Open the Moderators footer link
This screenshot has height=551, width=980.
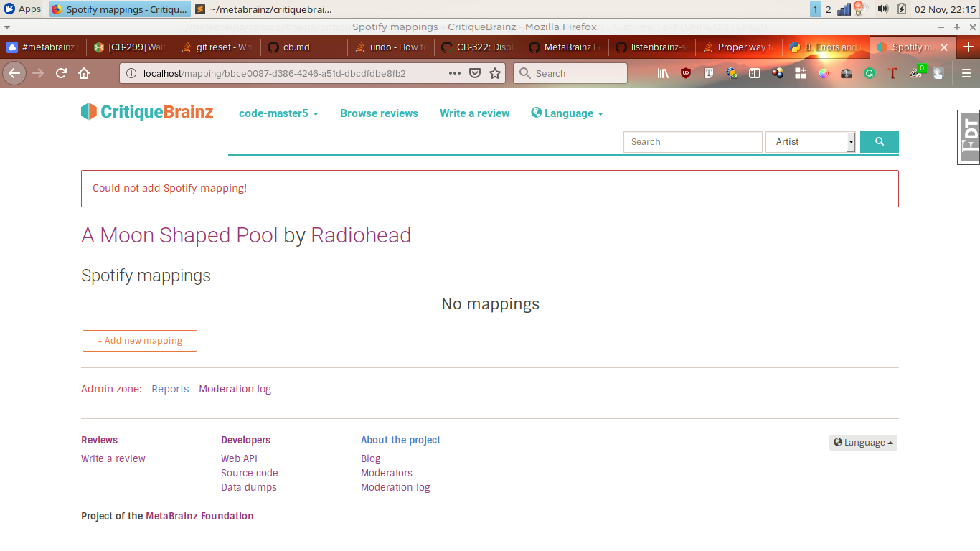point(387,473)
